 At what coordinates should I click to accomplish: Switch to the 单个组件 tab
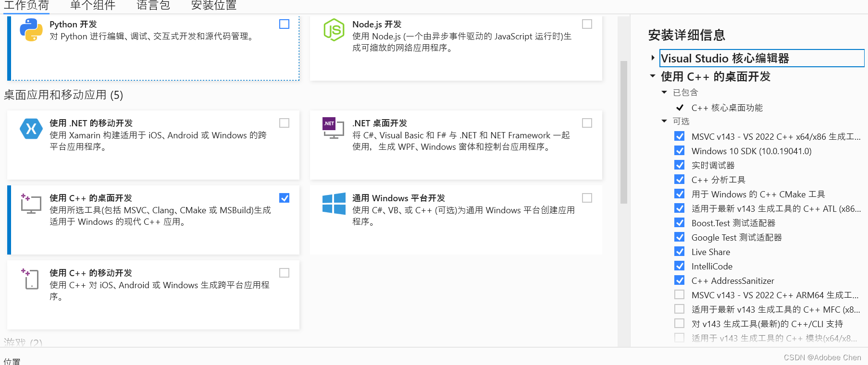93,6
